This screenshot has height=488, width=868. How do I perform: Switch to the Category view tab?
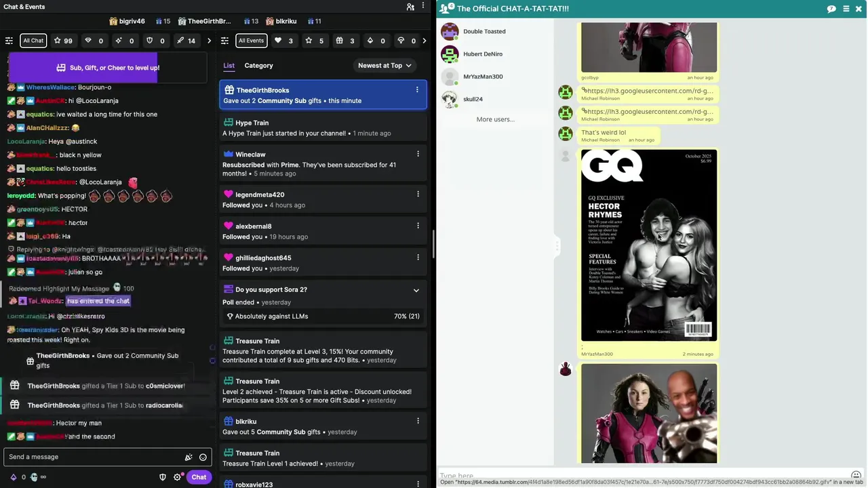pos(258,66)
